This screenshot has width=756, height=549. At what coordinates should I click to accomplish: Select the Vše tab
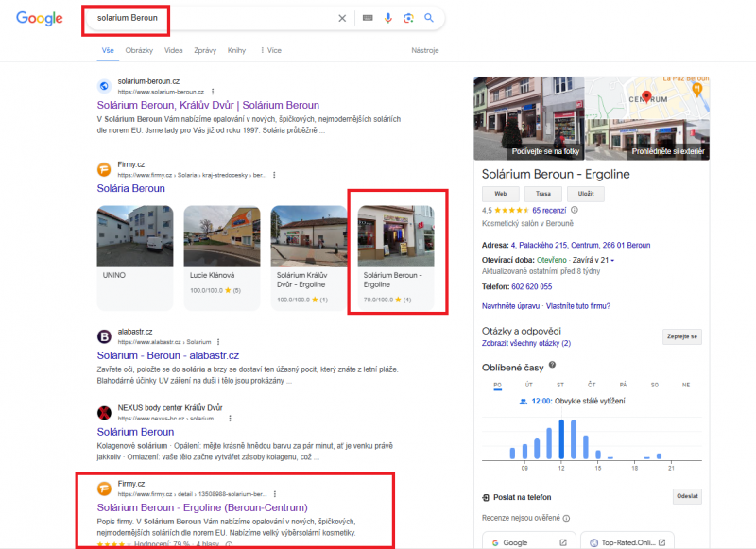pyautogui.click(x=108, y=50)
